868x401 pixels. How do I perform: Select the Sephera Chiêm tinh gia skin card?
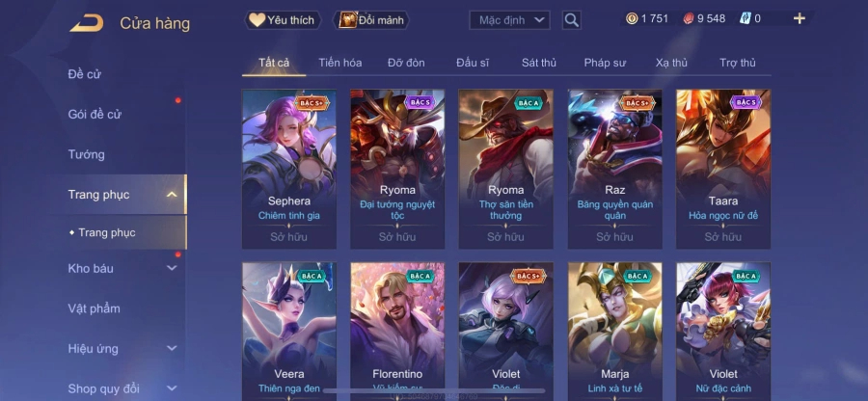pos(289,169)
